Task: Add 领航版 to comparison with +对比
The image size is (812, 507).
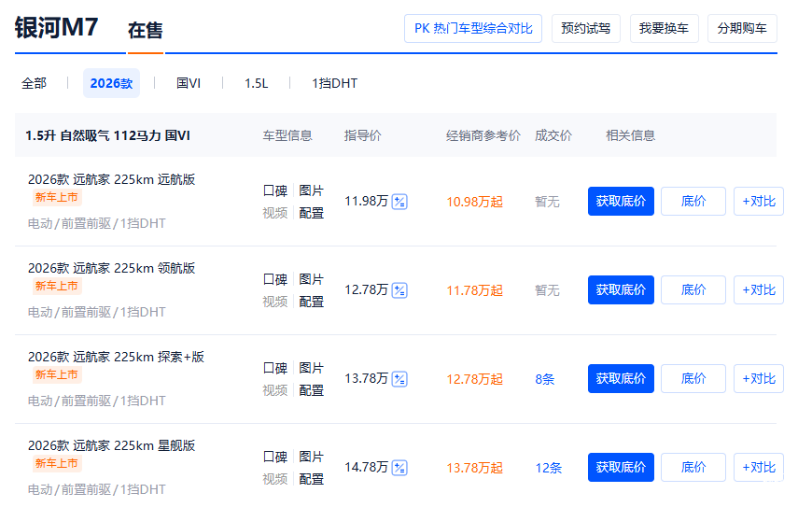Action: point(759,290)
